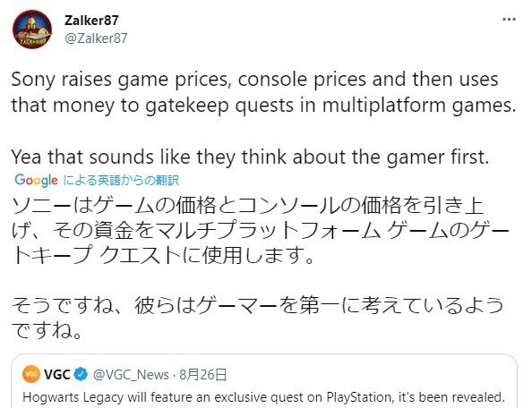Click the VGC orange avatar icon
Image resolution: width=532 pixels, height=408 pixels.
pyautogui.click(x=31, y=375)
